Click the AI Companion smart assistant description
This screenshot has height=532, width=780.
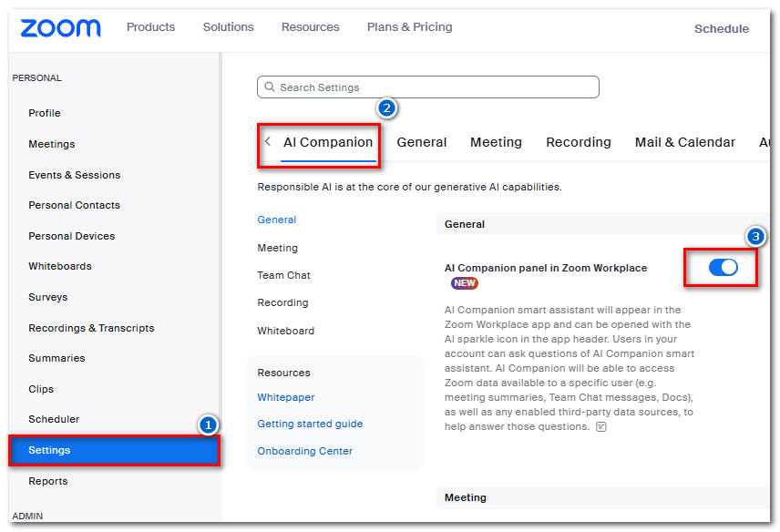[x=570, y=368]
